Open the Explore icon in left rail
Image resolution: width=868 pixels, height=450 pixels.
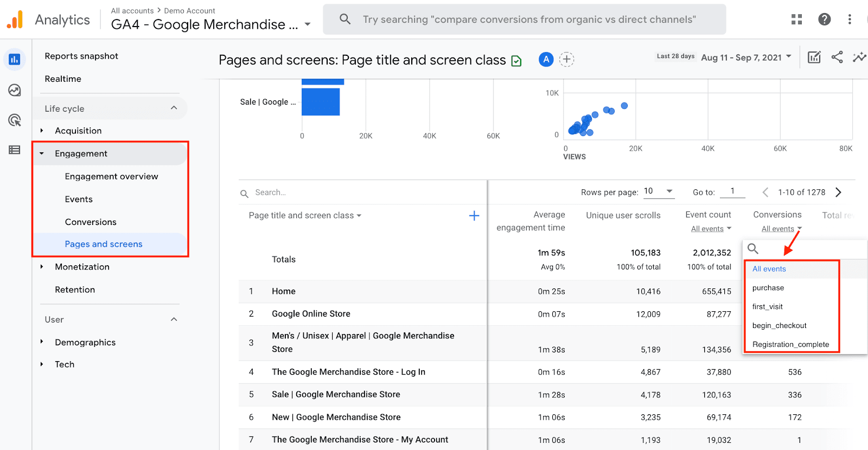coord(15,90)
